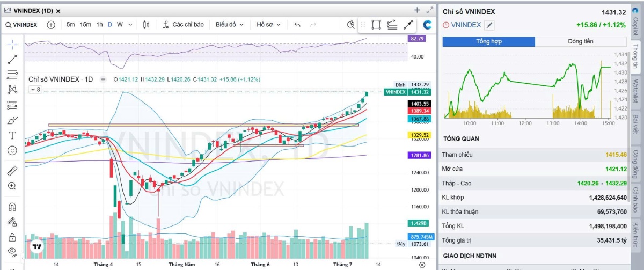Expand chart to fullscreen
This screenshot has height=270, width=644.
coord(429,10)
